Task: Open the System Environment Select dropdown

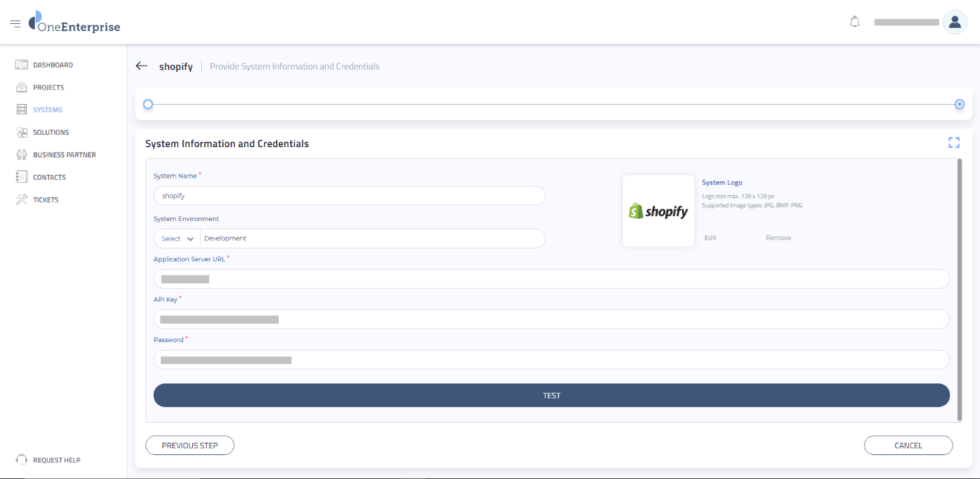Action: (x=176, y=238)
